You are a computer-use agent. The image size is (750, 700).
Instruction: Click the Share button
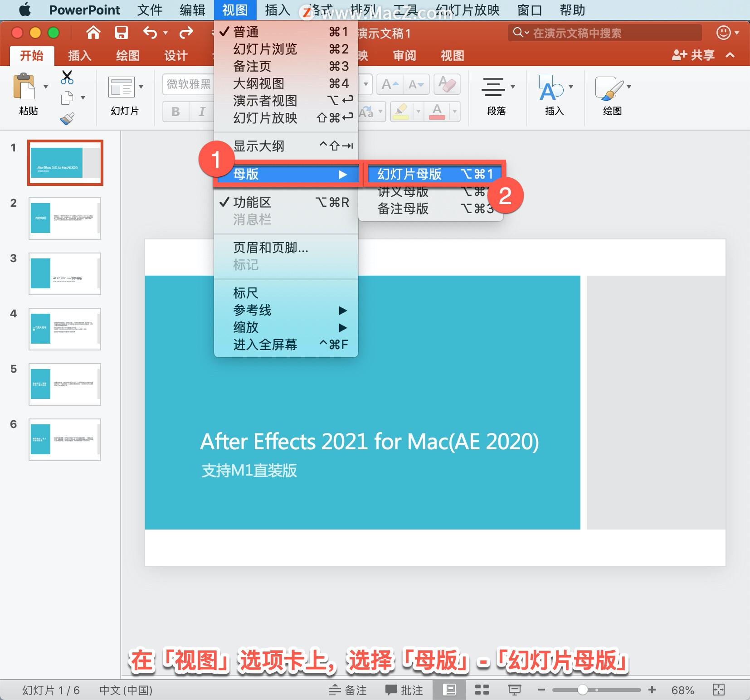693,55
